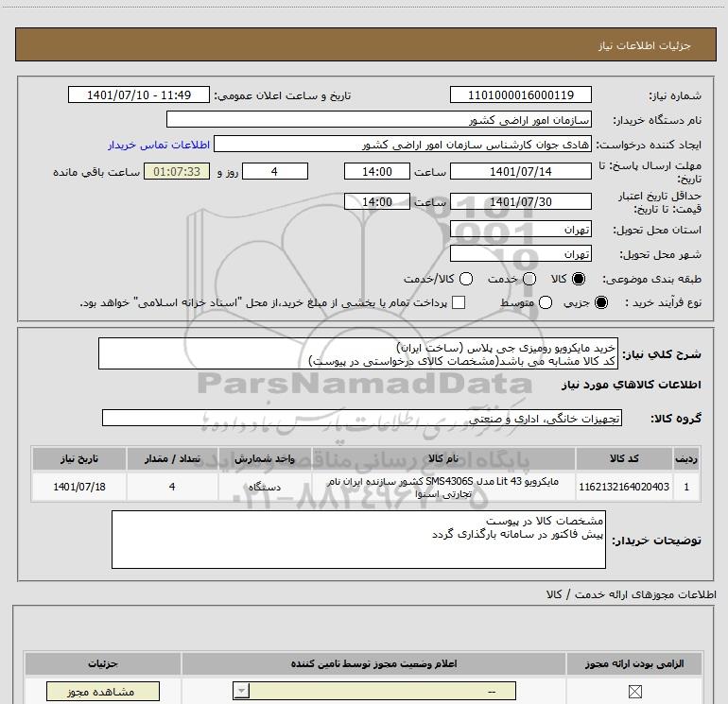Viewport: 728px width, 704px height.
Task: Click product name cell مایکروویو Lit 43
Action: 443,487
